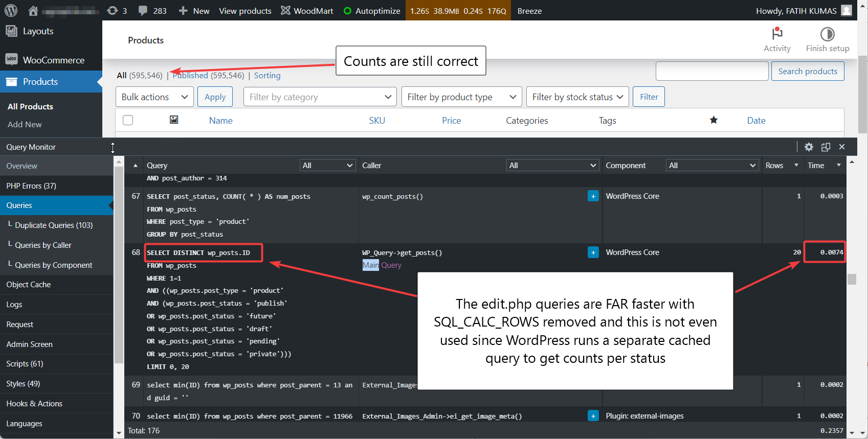
Task: Open the Queries tab in Query Monitor
Action: [x=56, y=205]
